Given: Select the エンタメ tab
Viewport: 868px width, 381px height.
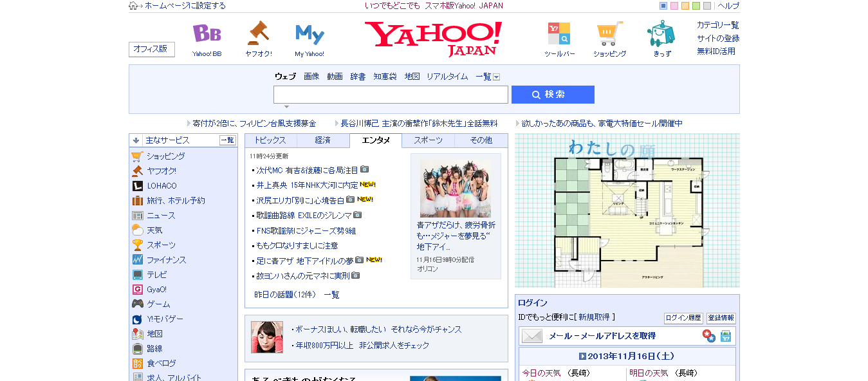Looking at the screenshot, I should pos(376,140).
